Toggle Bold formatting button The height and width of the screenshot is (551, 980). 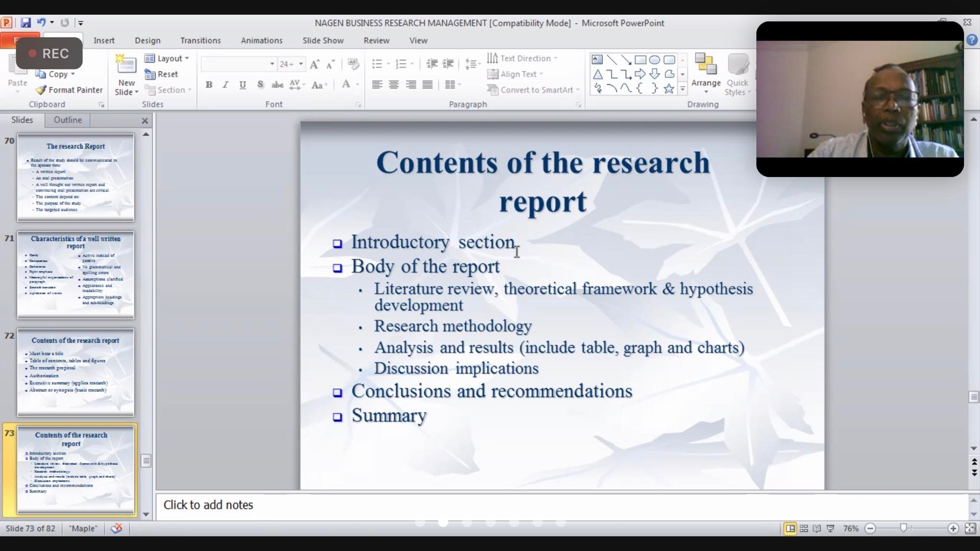(209, 85)
